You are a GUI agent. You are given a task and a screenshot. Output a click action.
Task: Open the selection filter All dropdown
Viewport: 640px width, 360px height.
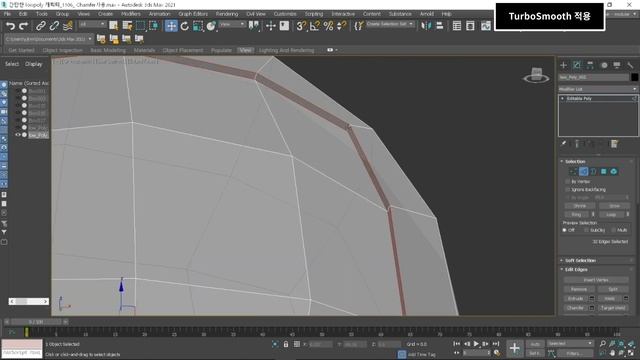tap(92, 24)
